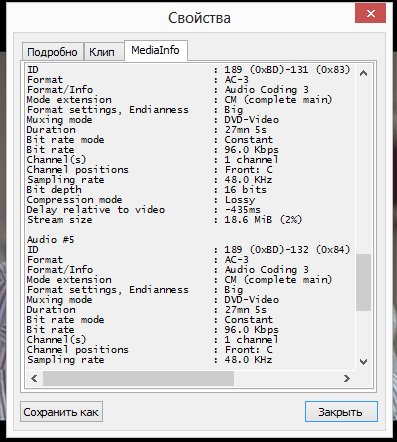Click vertical scrollbar down arrow

(363, 362)
